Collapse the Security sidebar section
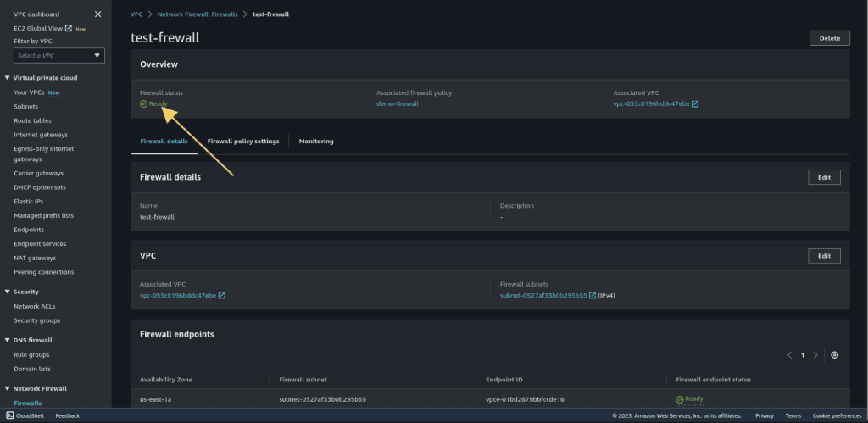Image resolution: width=868 pixels, height=423 pixels. 7,292
